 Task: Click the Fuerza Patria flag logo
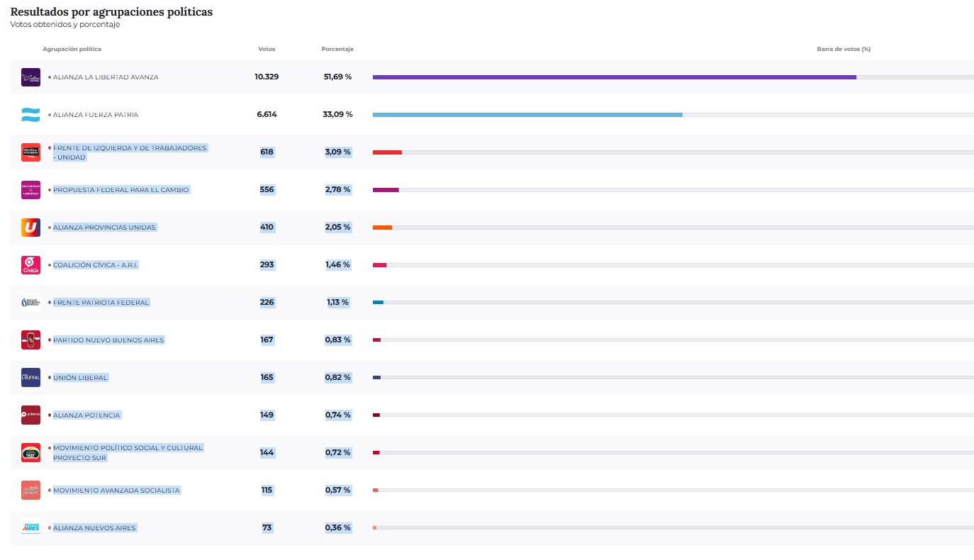(30, 115)
